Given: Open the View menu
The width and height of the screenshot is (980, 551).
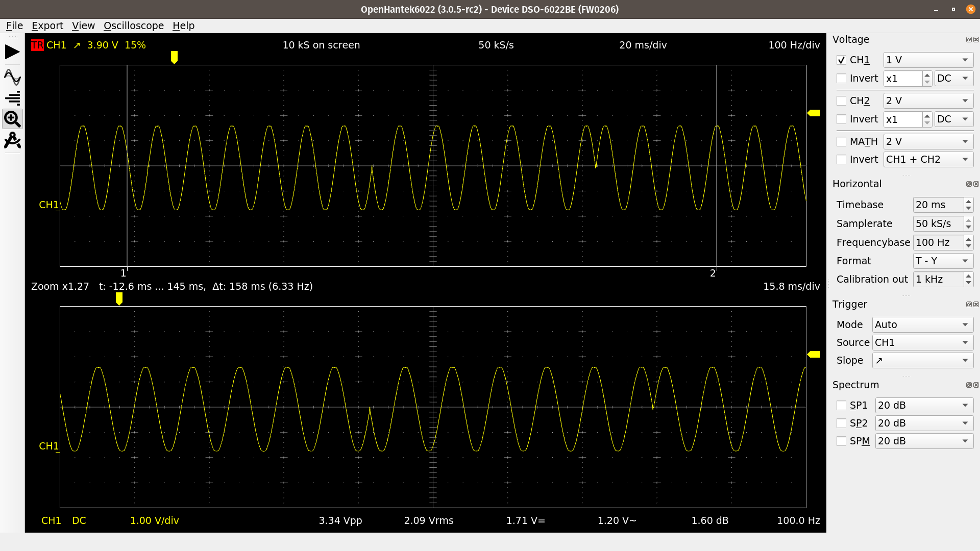Looking at the screenshot, I should (x=83, y=25).
